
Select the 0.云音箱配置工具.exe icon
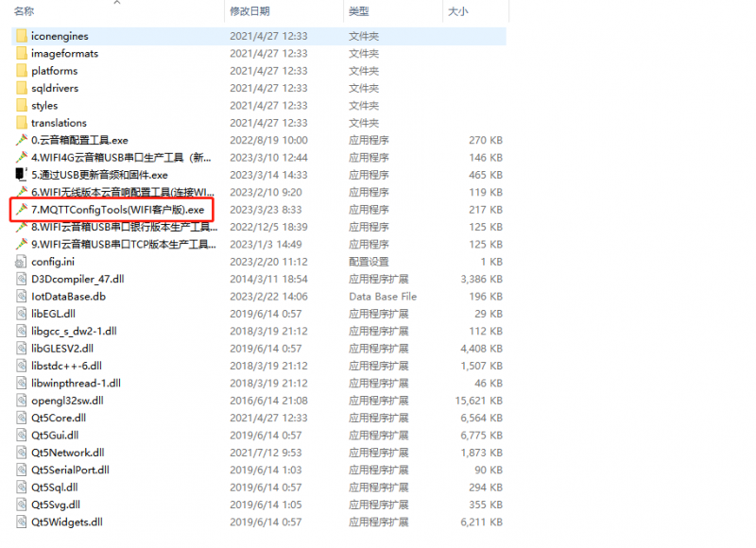click(22, 140)
